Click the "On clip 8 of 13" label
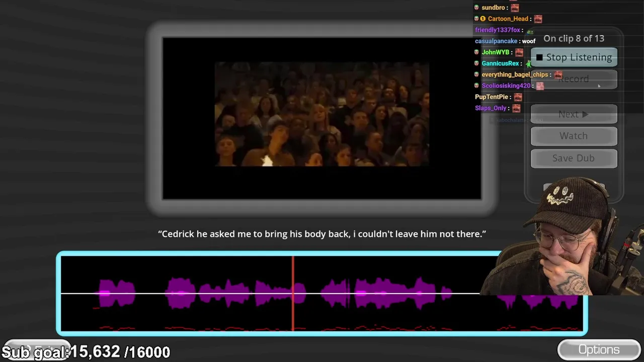The height and width of the screenshot is (362, 644). coord(574,38)
